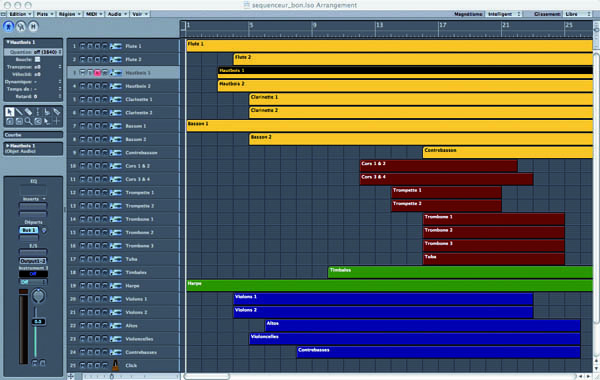Toggle the first track button on Violoncelles
600x380 pixels.
pyautogui.click(x=82, y=339)
